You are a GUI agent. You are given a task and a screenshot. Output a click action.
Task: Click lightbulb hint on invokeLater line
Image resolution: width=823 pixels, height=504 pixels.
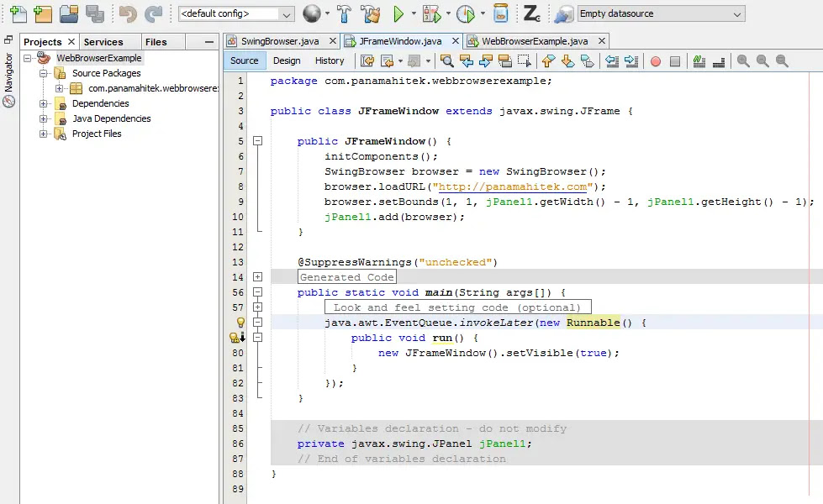[x=240, y=322]
